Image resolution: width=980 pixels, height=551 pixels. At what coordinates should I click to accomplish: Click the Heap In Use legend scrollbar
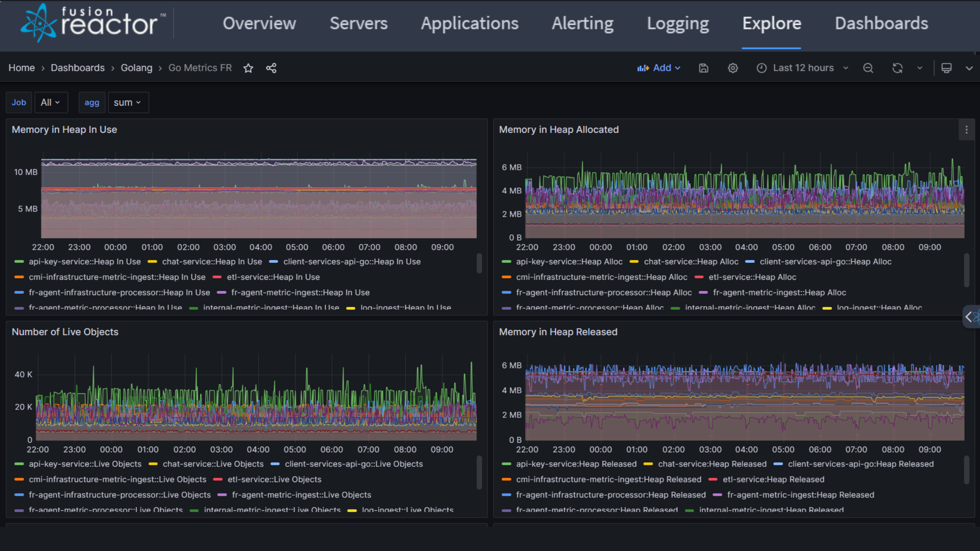(479, 263)
